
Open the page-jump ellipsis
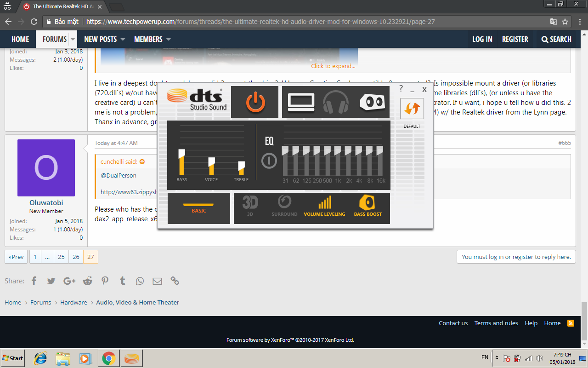[47, 257]
